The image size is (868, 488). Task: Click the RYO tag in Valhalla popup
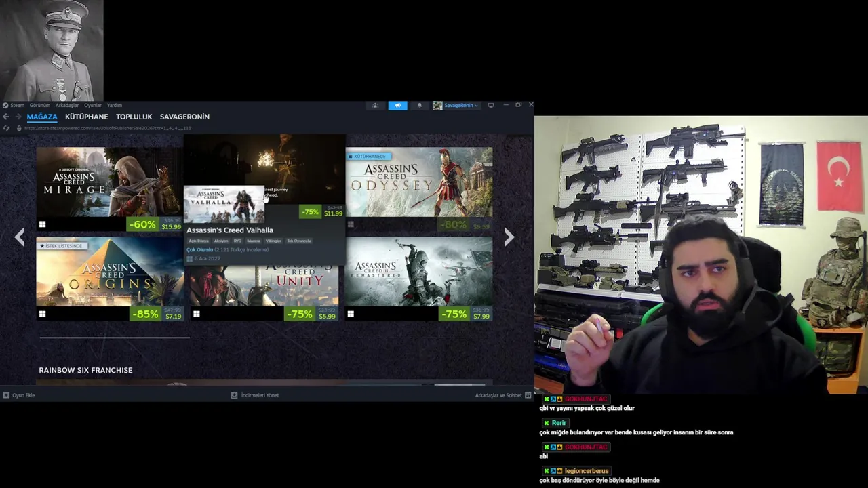click(237, 241)
